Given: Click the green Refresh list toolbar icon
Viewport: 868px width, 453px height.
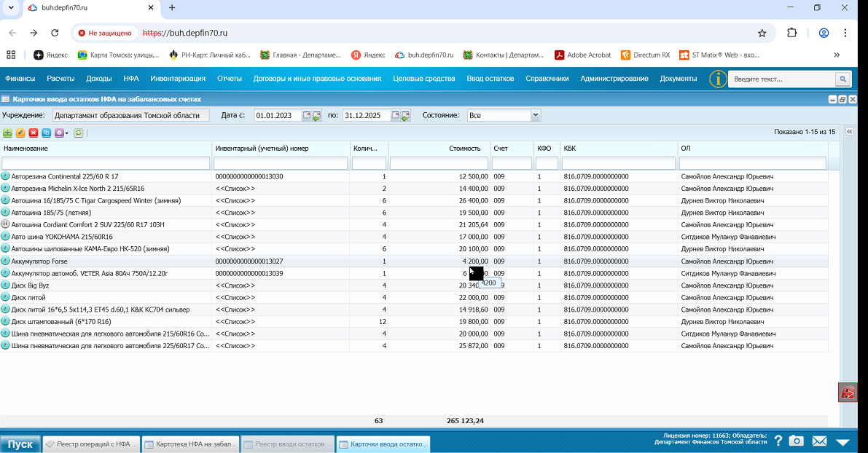Looking at the screenshot, I should point(79,133).
